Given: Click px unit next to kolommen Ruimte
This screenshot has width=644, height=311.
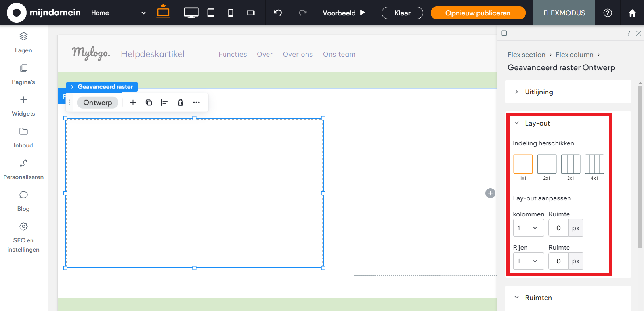Looking at the screenshot, I should [x=576, y=228].
